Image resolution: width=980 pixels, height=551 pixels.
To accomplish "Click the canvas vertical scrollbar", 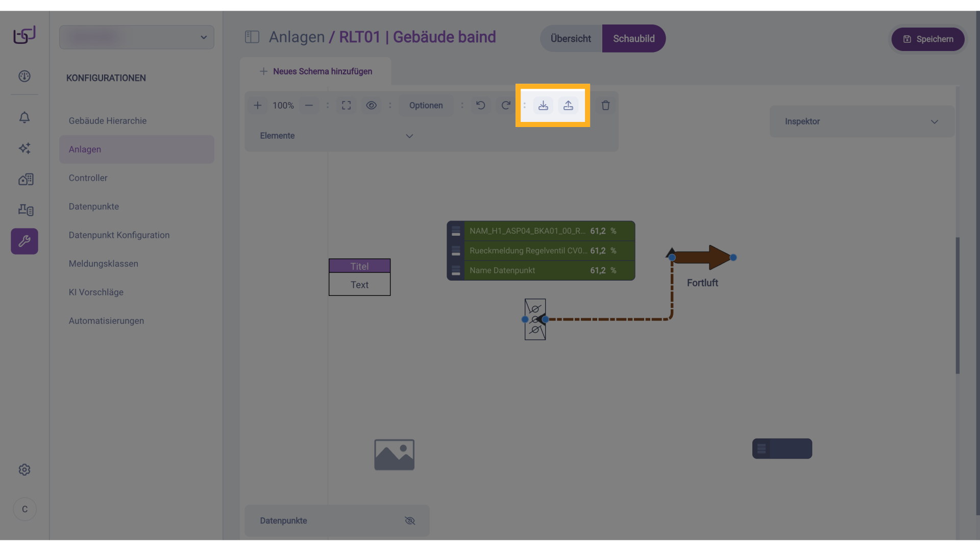I will 958,305.
